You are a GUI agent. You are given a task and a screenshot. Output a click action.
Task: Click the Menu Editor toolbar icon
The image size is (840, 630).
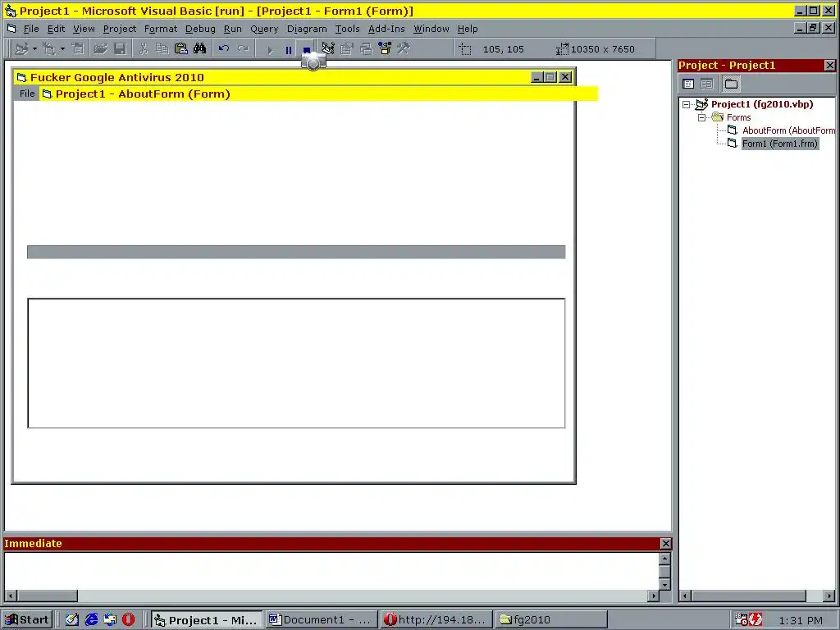tap(78, 48)
